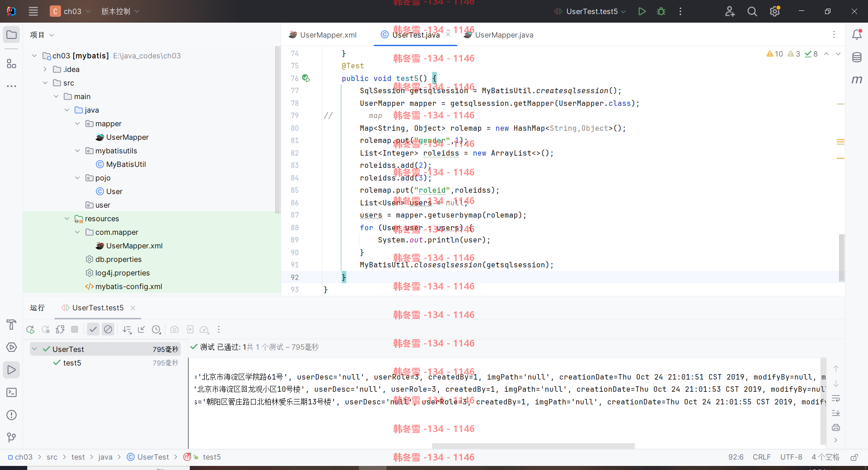This screenshot has height=470, width=868.
Task: Expand the .idea folder
Action: [x=45, y=69]
